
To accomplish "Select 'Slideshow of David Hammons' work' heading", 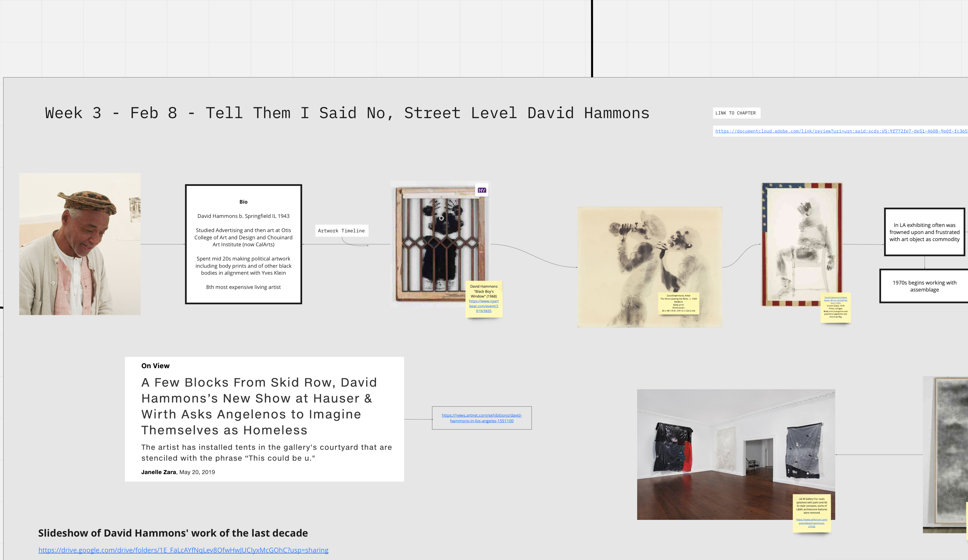I will click(173, 533).
